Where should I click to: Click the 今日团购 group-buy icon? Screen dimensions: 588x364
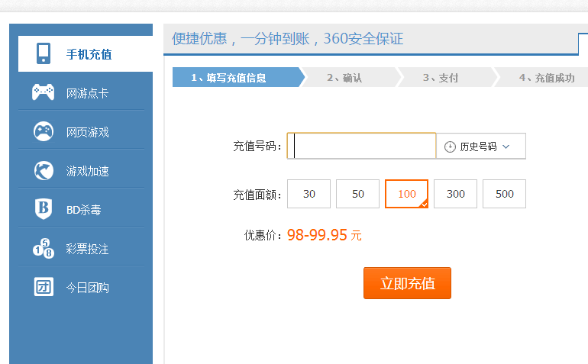click(x=44, y=287)
